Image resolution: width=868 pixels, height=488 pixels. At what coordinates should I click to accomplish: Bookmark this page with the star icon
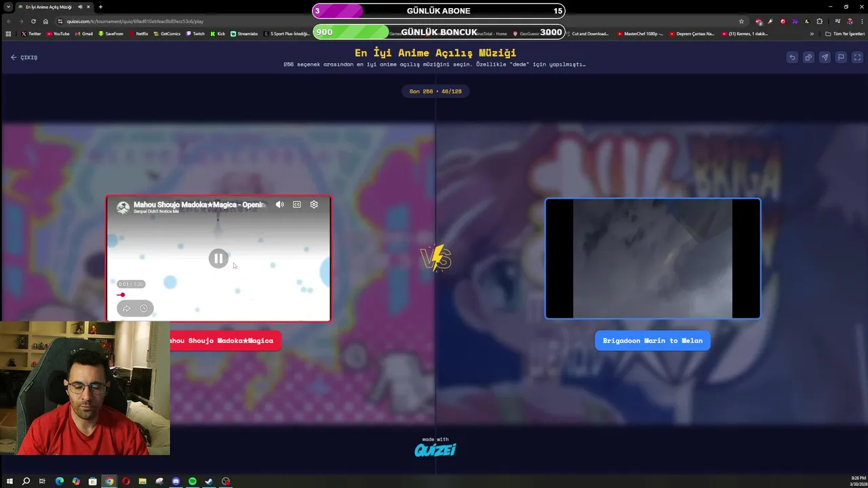click(x=741, y=21)
